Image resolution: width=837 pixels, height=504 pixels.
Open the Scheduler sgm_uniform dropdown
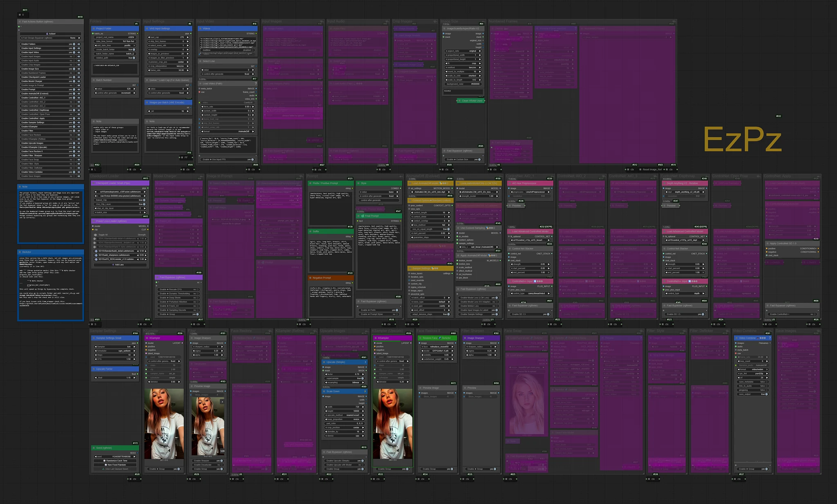tap(115, 351)
